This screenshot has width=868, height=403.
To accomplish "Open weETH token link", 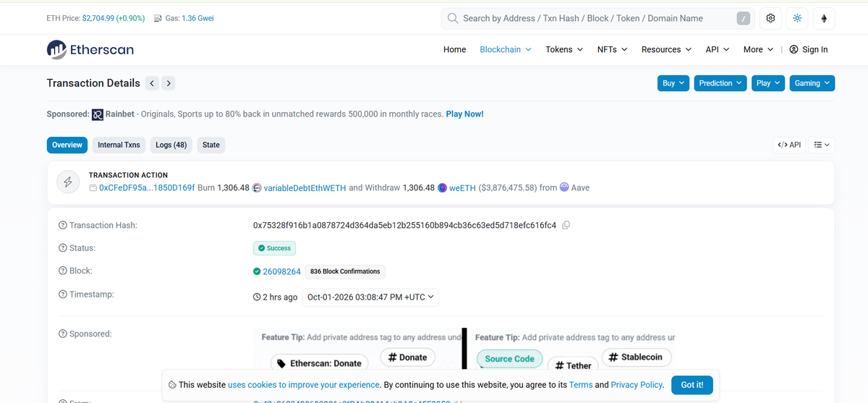I will click(x=462, y=188).
